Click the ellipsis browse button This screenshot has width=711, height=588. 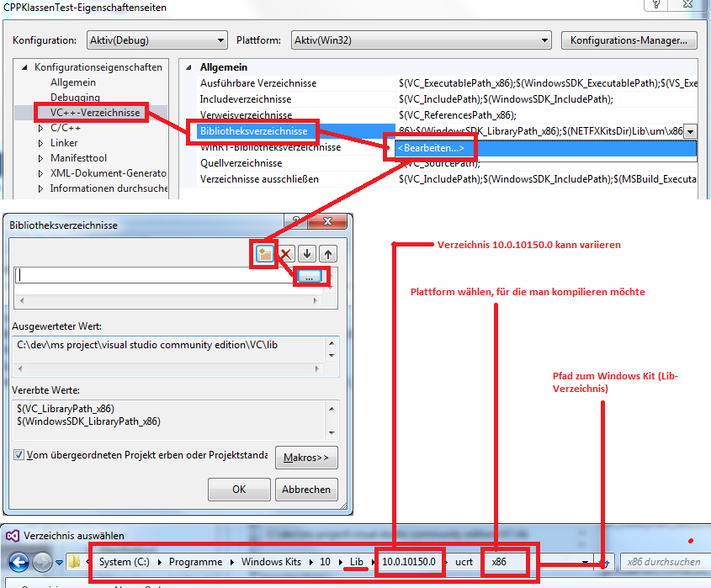[x=309, y=275]
